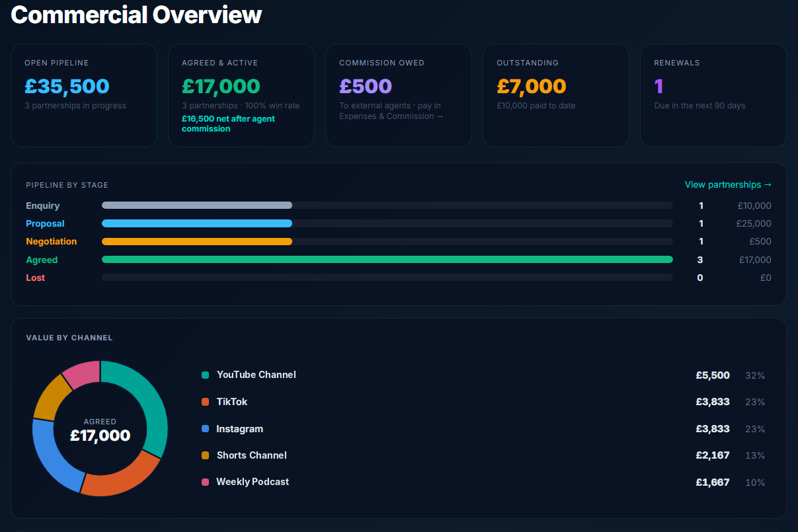
Task: Click the £10,000 paid to date text
Action: [536, 106]
